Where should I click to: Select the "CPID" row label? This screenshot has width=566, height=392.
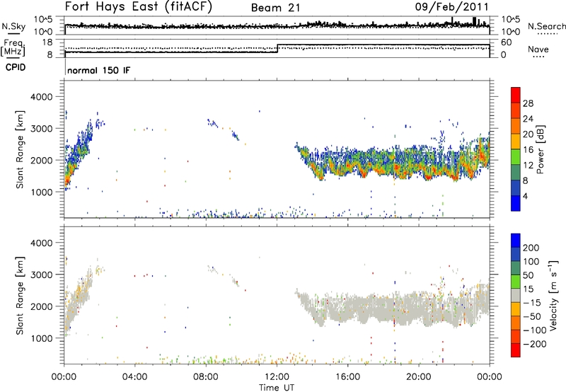[x=16, y=67]
